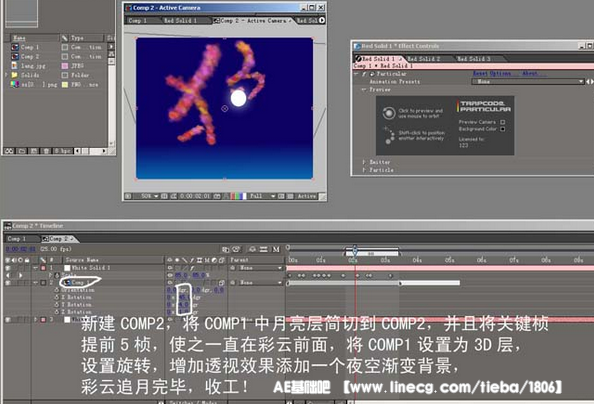Create a new folder in the Project panel
This screenshot has width=594, height=404.
(22, 151)
